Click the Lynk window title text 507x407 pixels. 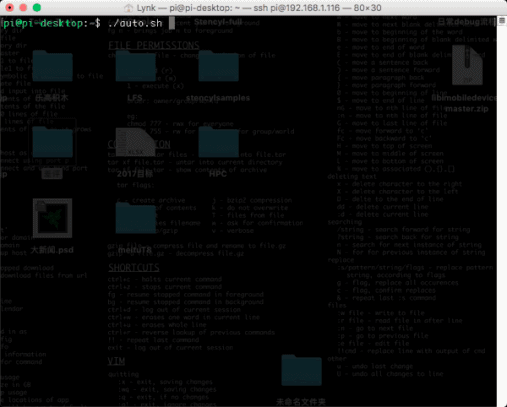[x=259, y=8]
